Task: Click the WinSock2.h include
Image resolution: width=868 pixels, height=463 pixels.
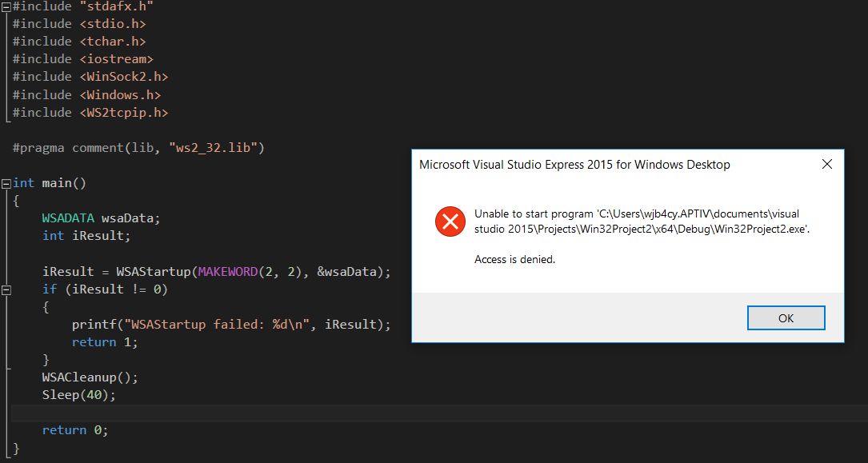Action: (123, 77)
